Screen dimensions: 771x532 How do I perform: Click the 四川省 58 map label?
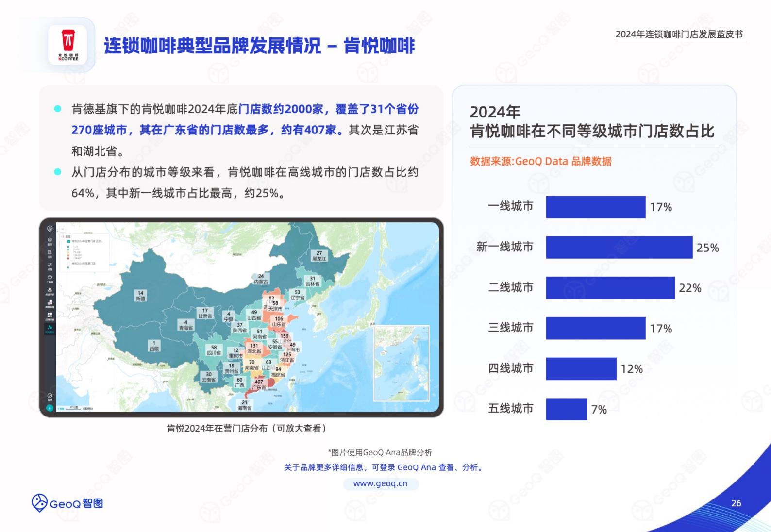[x=214, y=350]
